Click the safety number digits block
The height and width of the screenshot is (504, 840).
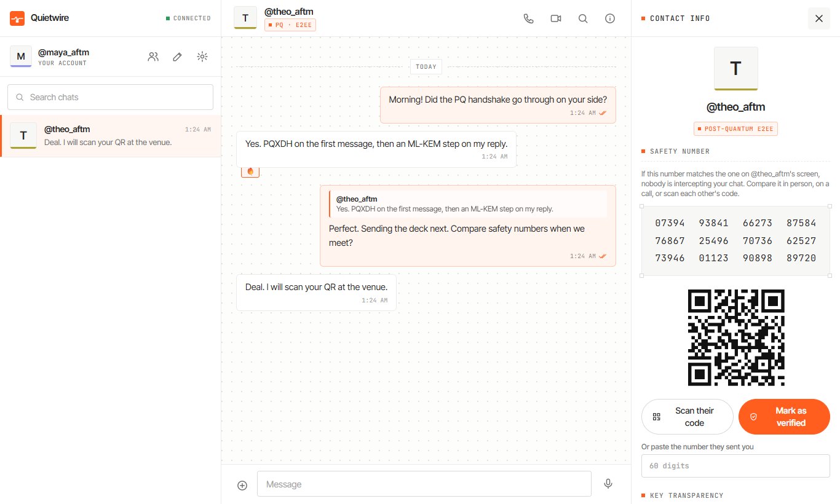click(x=735, y=241)
